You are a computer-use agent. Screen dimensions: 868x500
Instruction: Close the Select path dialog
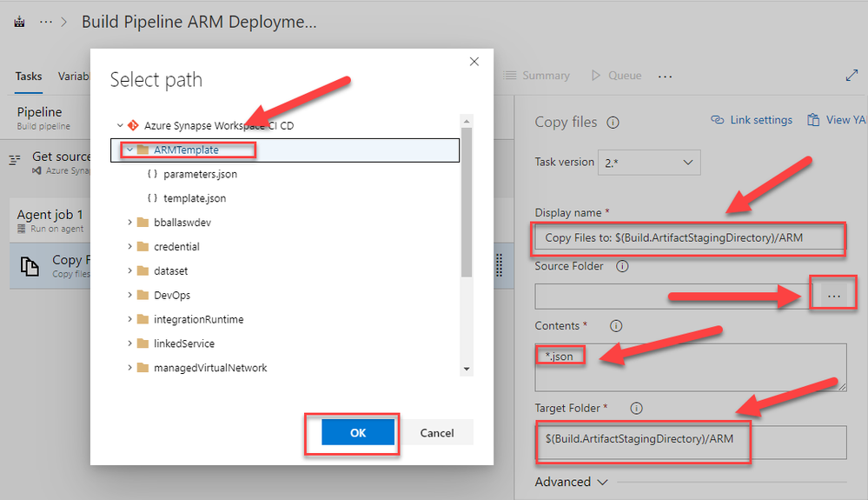[x=474, y=62]
